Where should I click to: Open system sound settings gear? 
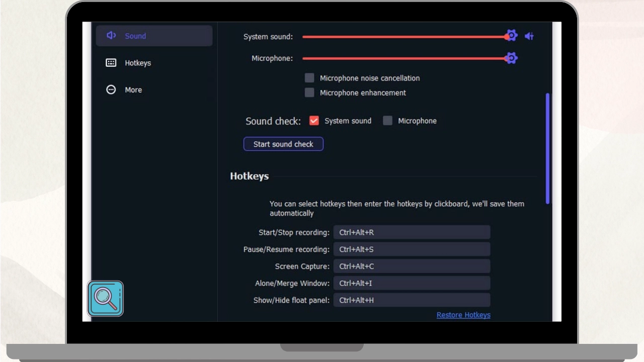[x=512, y=36]
